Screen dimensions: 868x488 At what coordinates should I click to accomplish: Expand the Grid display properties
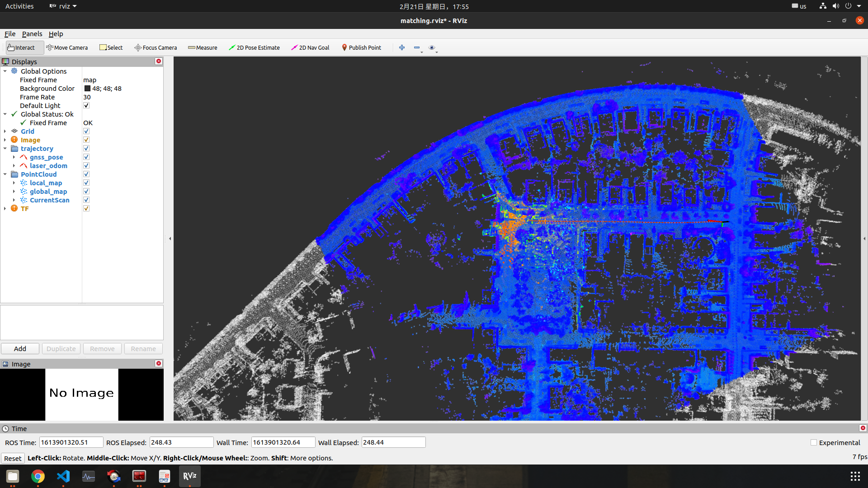(5, 131)
